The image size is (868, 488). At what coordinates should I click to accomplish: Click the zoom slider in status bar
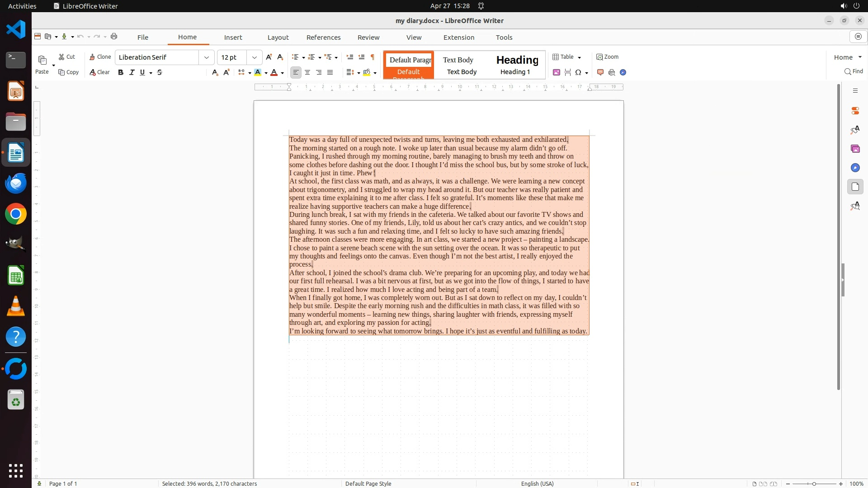click(814, 484)
